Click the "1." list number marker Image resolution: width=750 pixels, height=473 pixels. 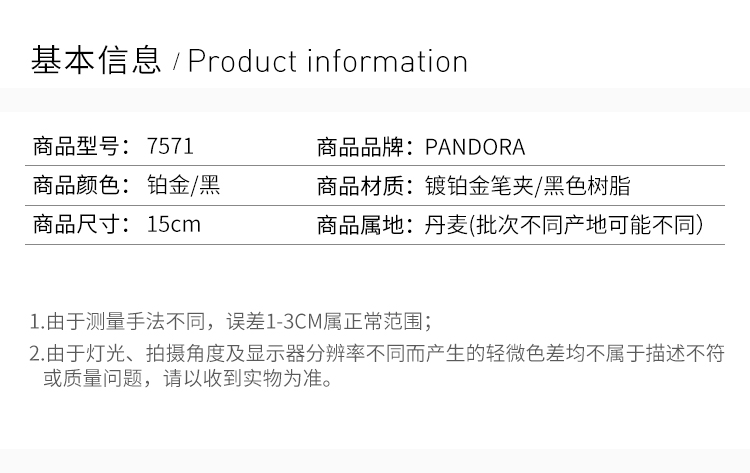(36, 322)
